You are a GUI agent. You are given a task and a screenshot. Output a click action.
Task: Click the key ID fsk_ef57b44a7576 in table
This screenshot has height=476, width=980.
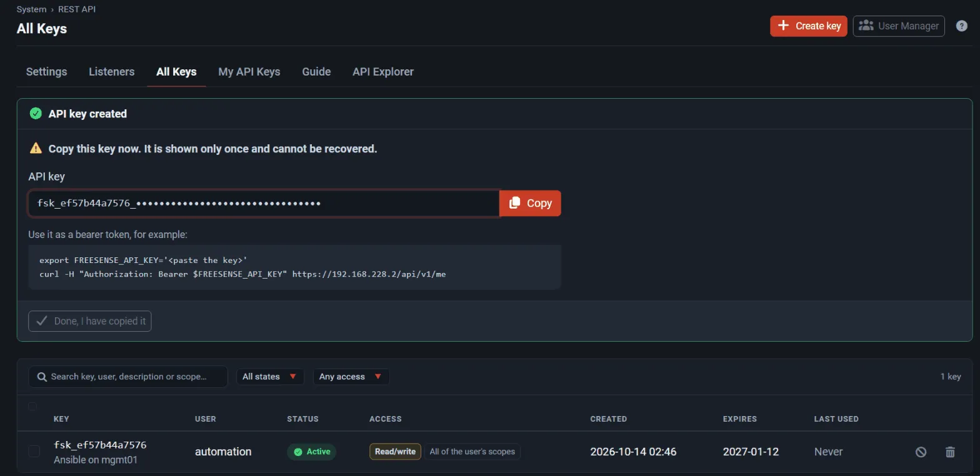tap(100, 445)
